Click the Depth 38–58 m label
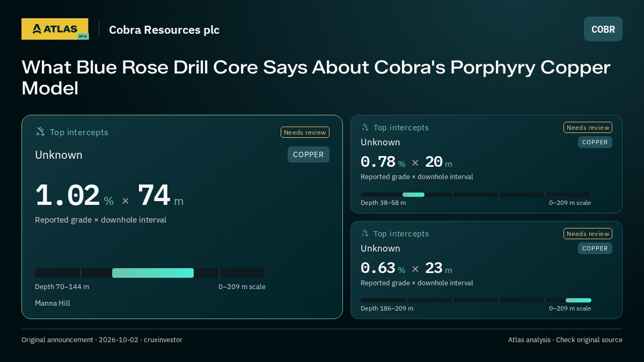This screenshot has height=362, width=644. point(383,203)
